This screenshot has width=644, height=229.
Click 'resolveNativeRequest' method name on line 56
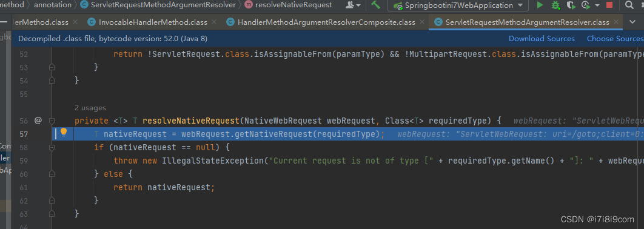[190, 121]
